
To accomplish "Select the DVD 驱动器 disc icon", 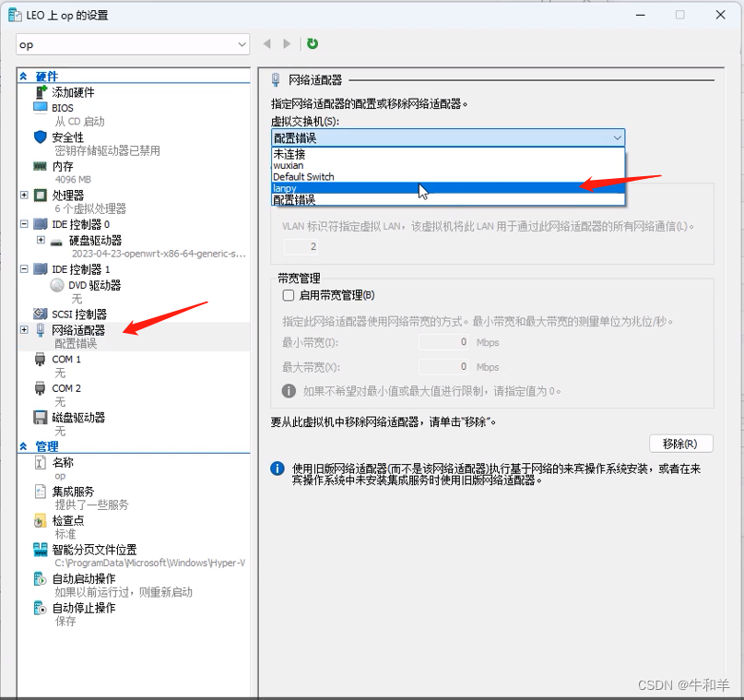I will [57, 285].
